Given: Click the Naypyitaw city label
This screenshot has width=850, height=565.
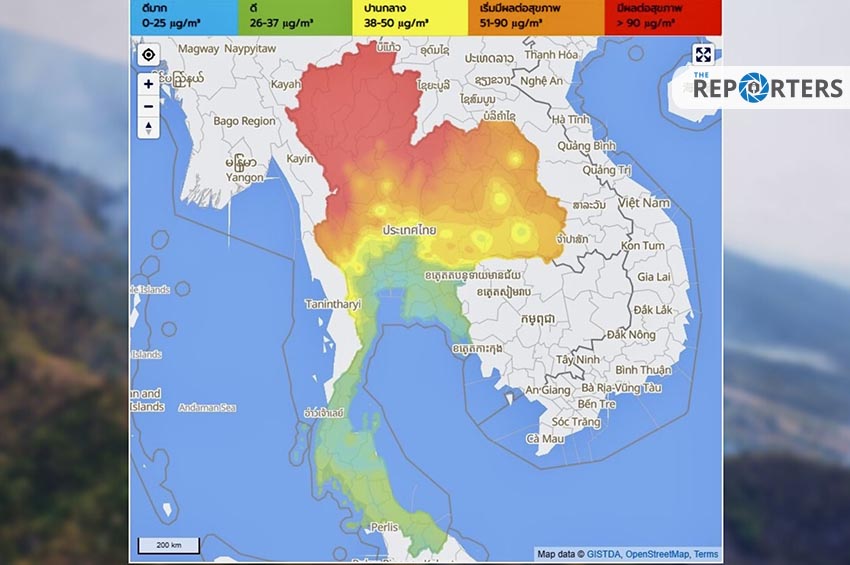Looking at the screenshot, I should point(254,48).
